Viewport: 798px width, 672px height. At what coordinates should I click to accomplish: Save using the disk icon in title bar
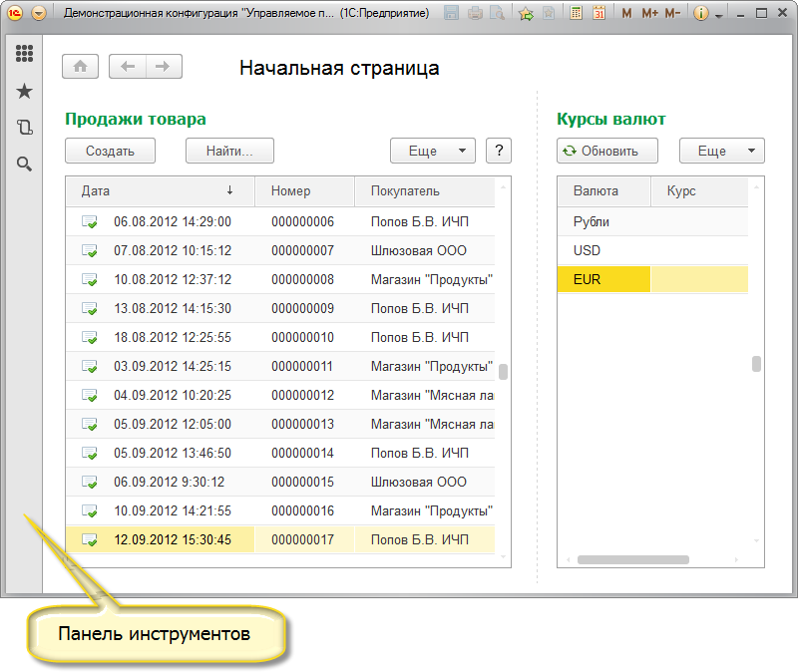click(450, 12)
